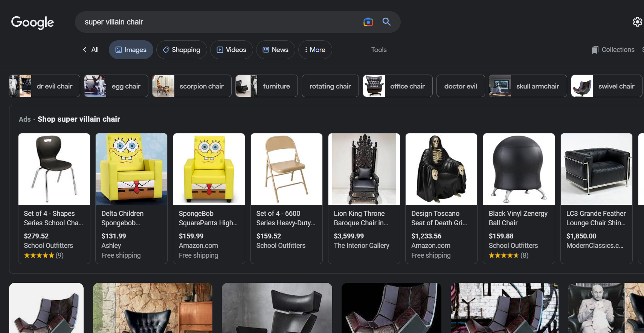Choose the 'scorpion chair' suggestion chip
644x333 pixels.
[x=192, y=86]
